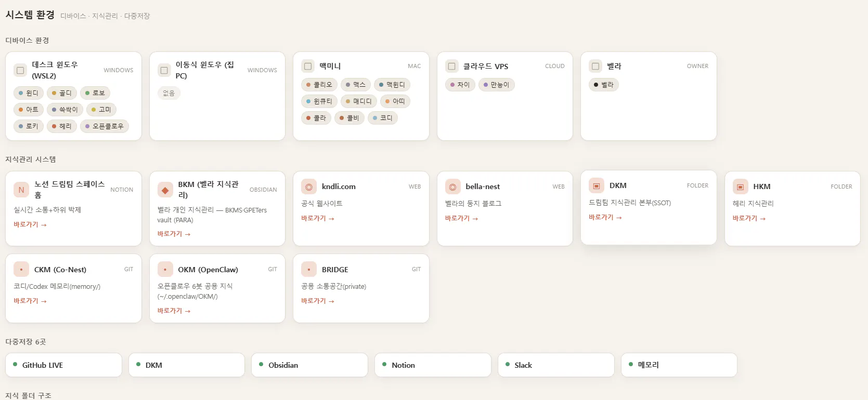Toggle the 맥미니 checkbox
The image size is (868, 400).
(308, 66)
